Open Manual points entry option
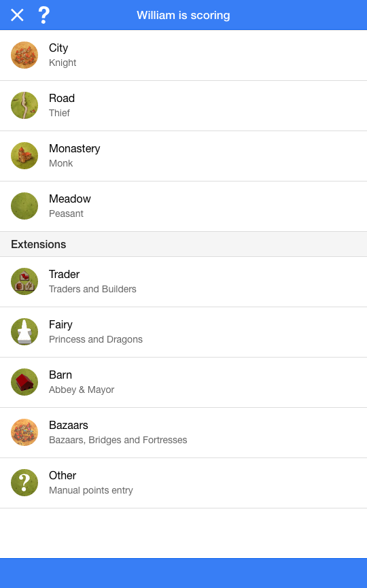Screen dimensions: 367x588 click(x=183, y=483)
